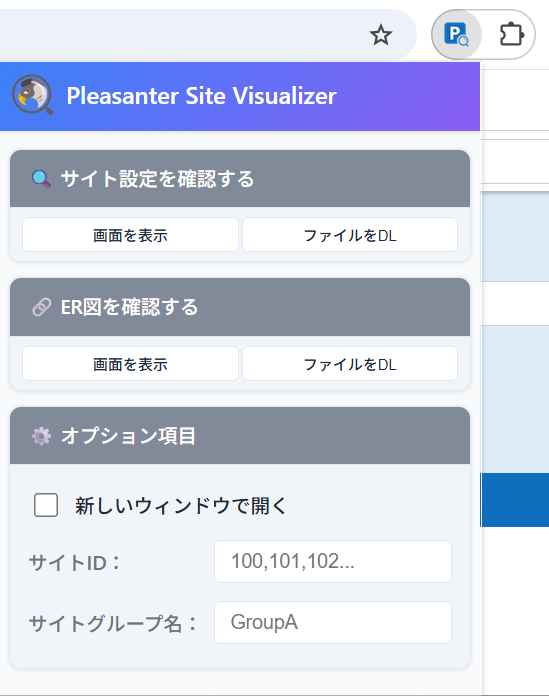The image size is (549, 696).
Task: Click the browser address bar area
Action: tap(178, 35)
